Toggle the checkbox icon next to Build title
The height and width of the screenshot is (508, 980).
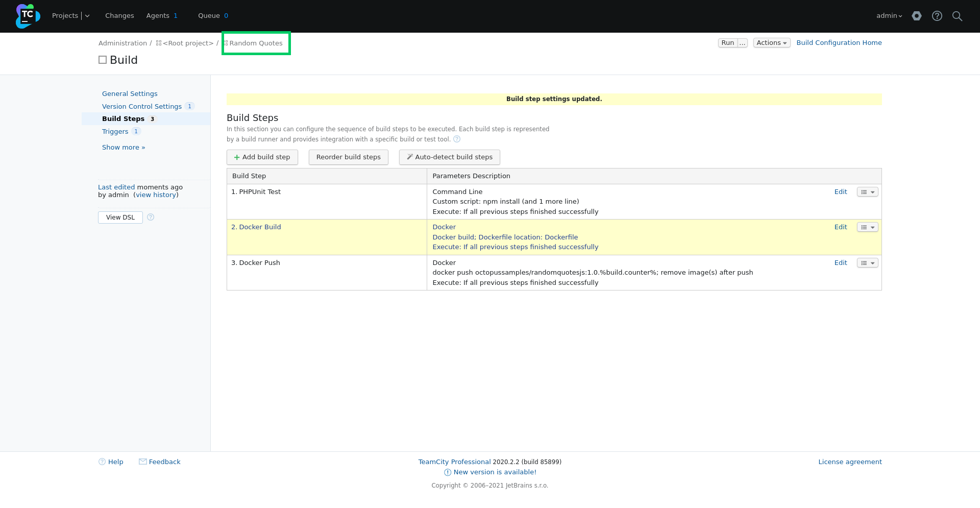click(x=103, y=60)
